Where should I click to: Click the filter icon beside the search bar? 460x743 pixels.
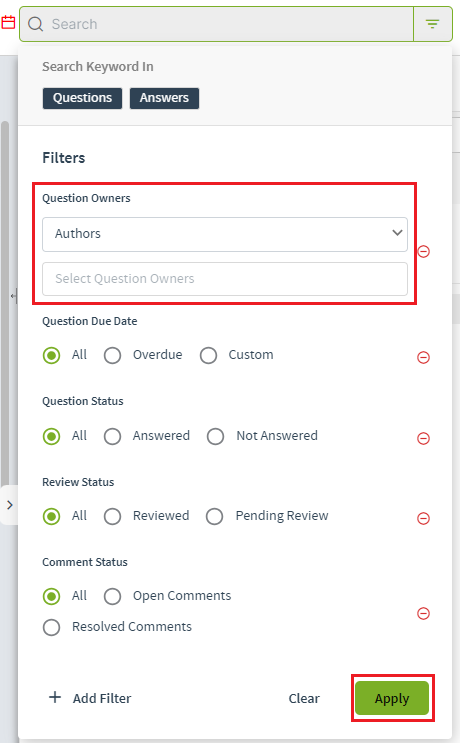point(432,24)
